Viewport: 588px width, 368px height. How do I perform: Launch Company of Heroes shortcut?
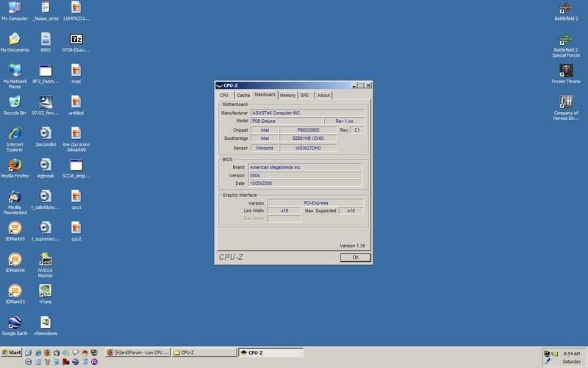pos(566,107)
